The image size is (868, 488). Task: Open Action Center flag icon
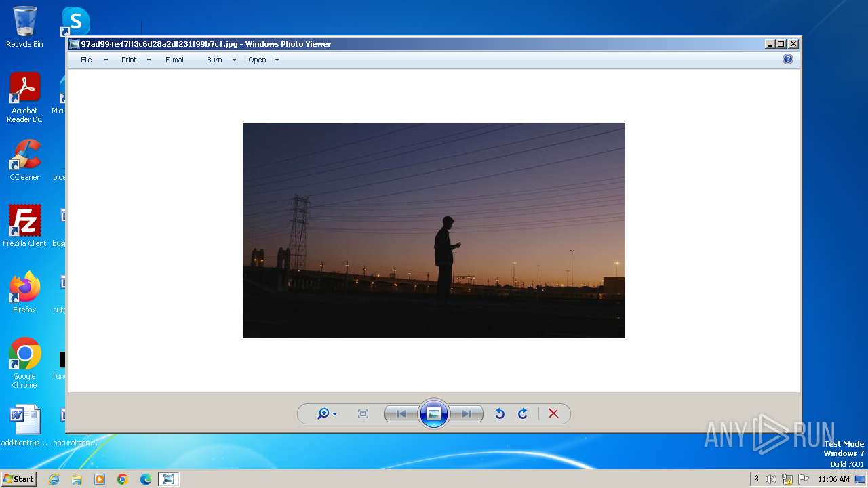(x=804, y=479)
